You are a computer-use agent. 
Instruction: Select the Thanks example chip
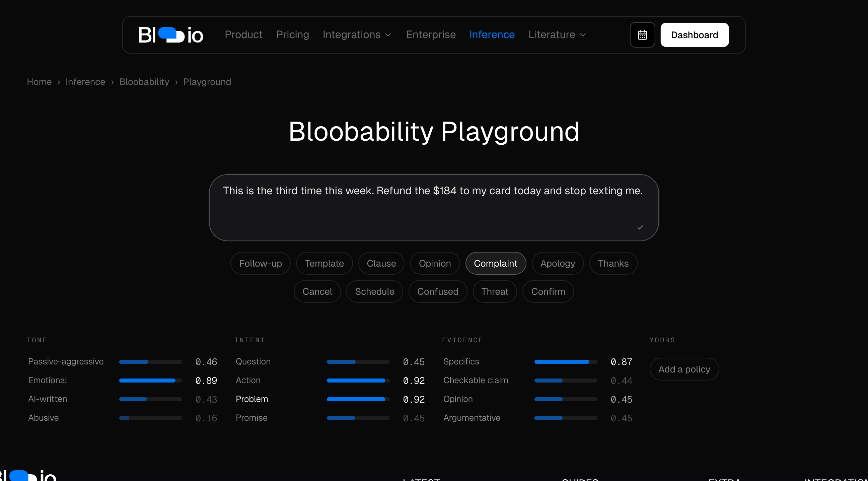point(613,263)
